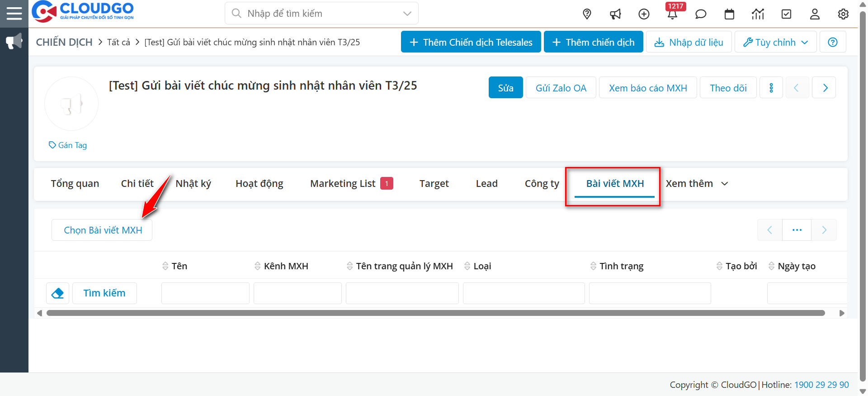Open the hamburger main menu

tap(14, 14)
